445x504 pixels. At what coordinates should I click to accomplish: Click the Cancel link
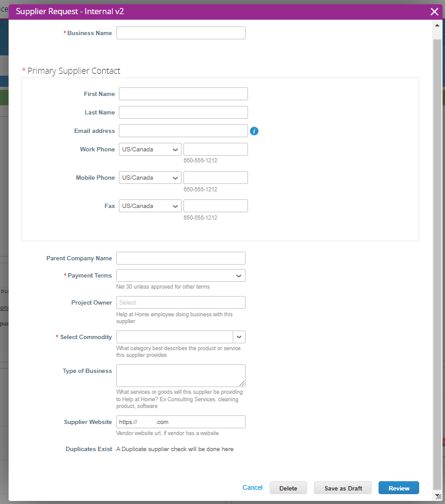coord(252,487)
